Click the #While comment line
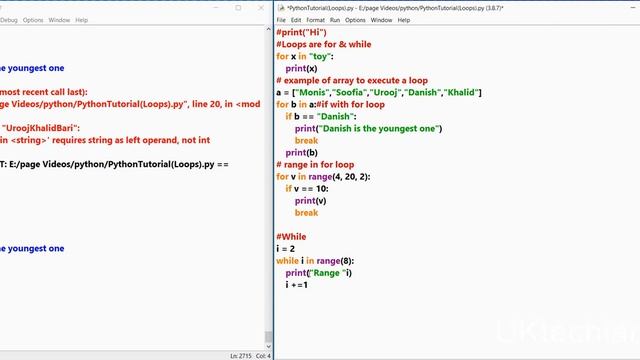Screen dimensions: 640x360 pyautogui.click(x=291, y=237)
